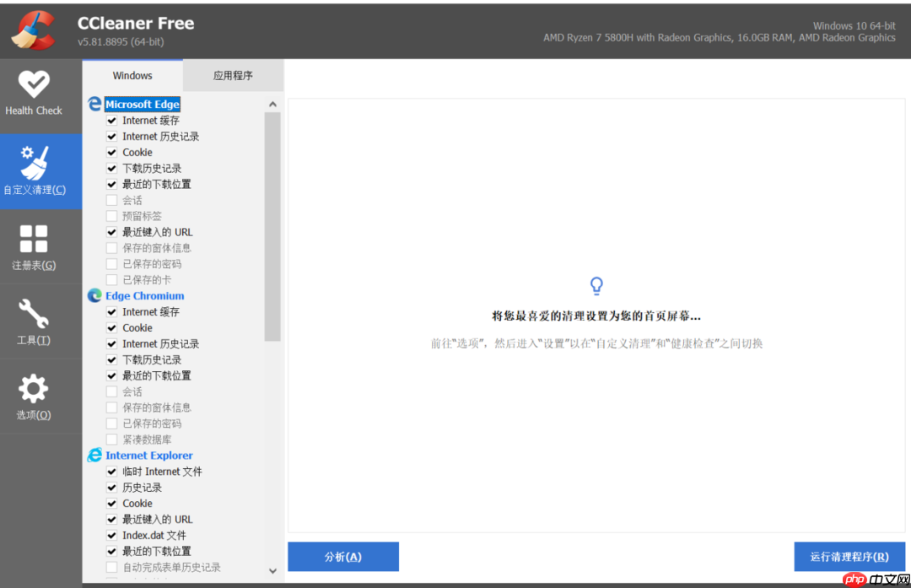The height and width of the screenshot is (588, 911).
Task: Click the CCleaner logo in the header
Action: coord(32,30)
